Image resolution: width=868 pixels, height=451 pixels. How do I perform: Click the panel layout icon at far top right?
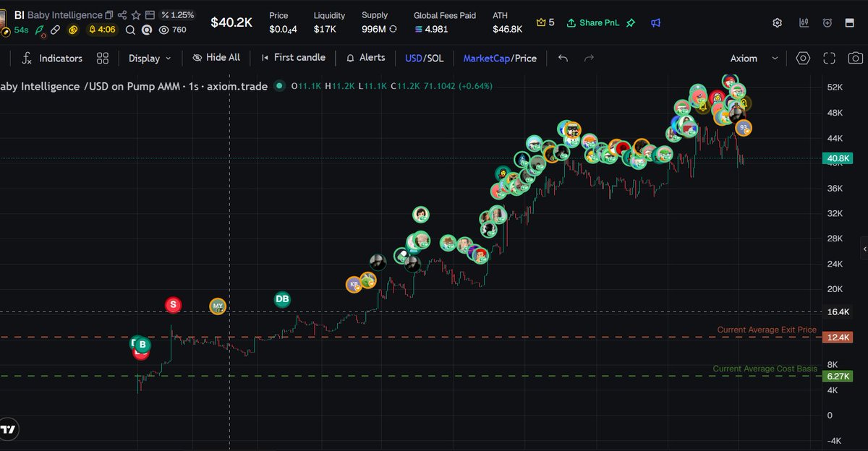850,22
